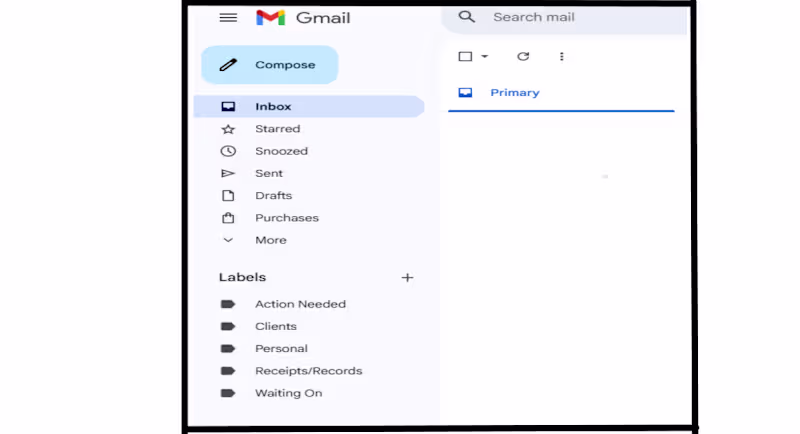Click the Primary tab inbox icon

coord(465,92)
